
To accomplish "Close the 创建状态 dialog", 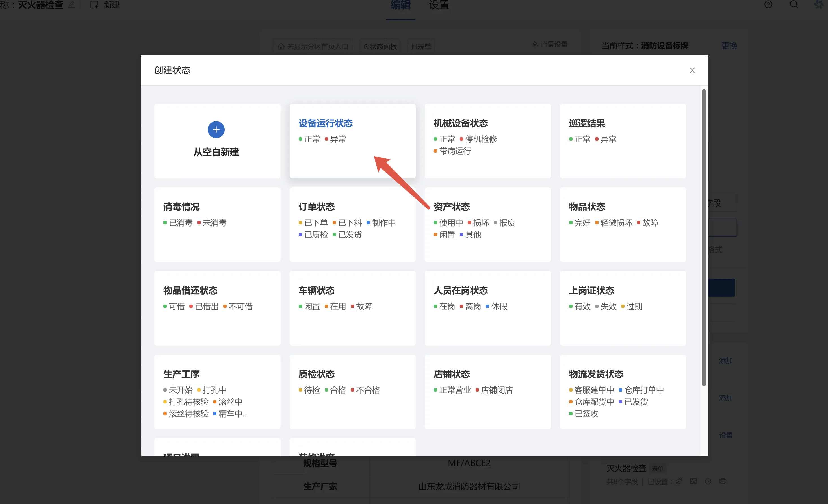I will coord(692,70).
